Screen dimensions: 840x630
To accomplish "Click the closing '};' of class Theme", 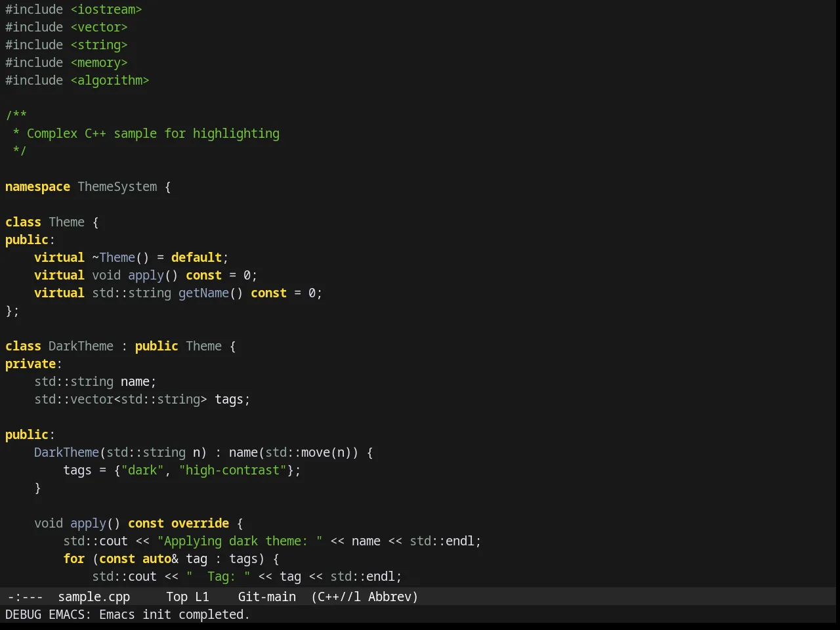I will [12, 310].
